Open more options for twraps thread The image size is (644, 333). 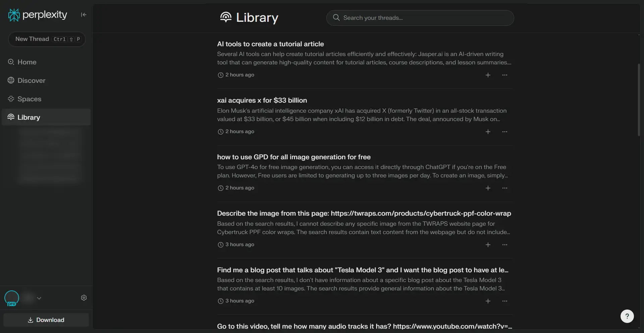(505, 245)
